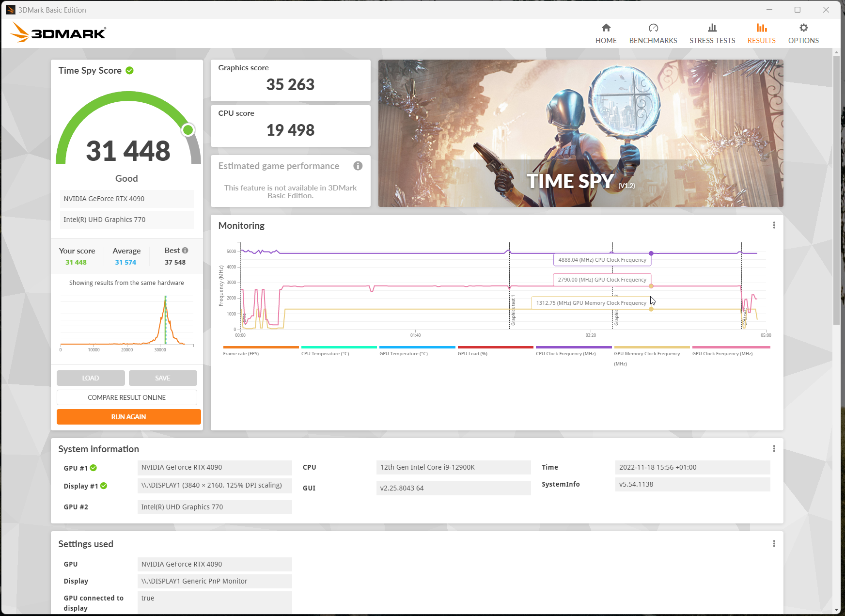Click the Average score 31 574

125,262
